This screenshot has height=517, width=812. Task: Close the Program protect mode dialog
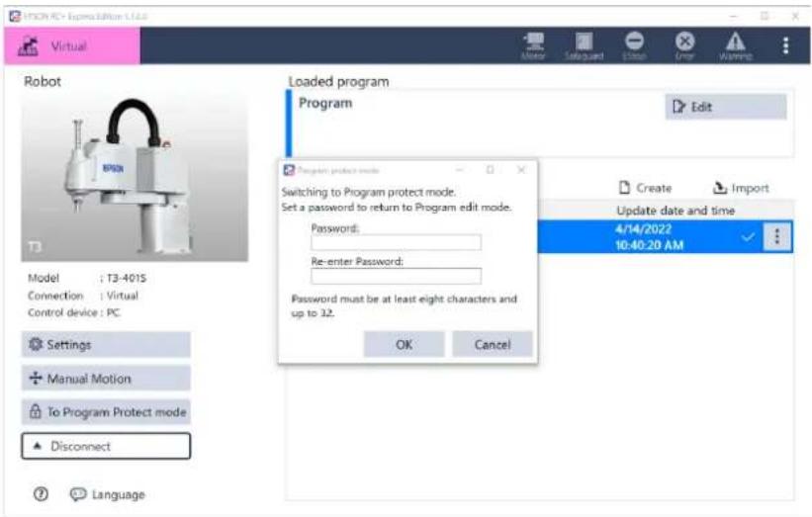click(x=521, y=170)
